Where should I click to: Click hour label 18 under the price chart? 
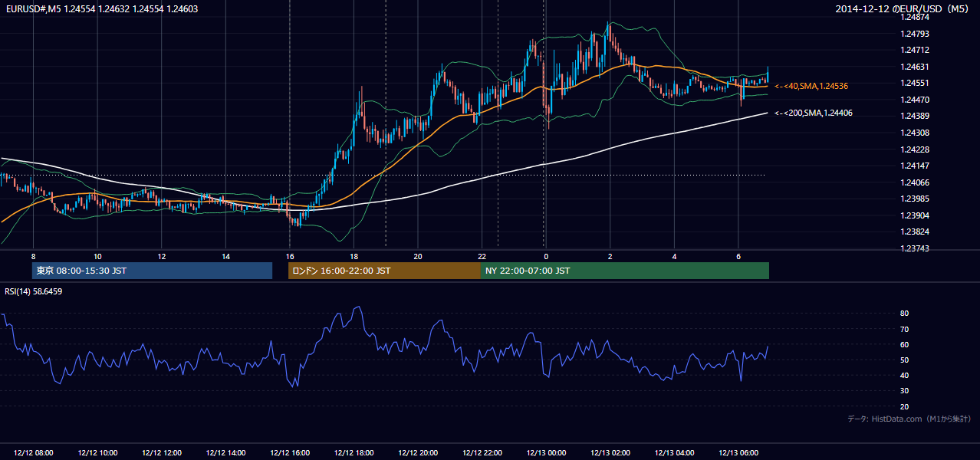coord(354,255)
